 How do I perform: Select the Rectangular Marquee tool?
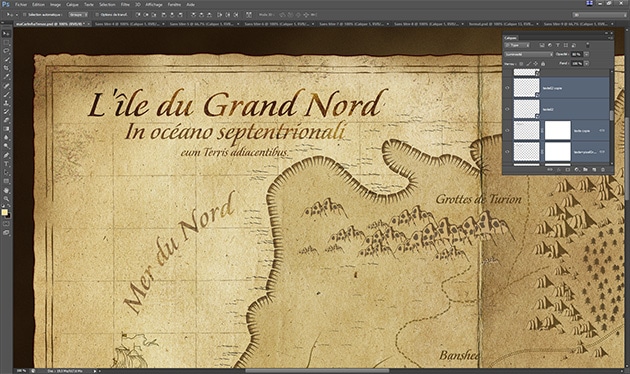pos(6,43)
